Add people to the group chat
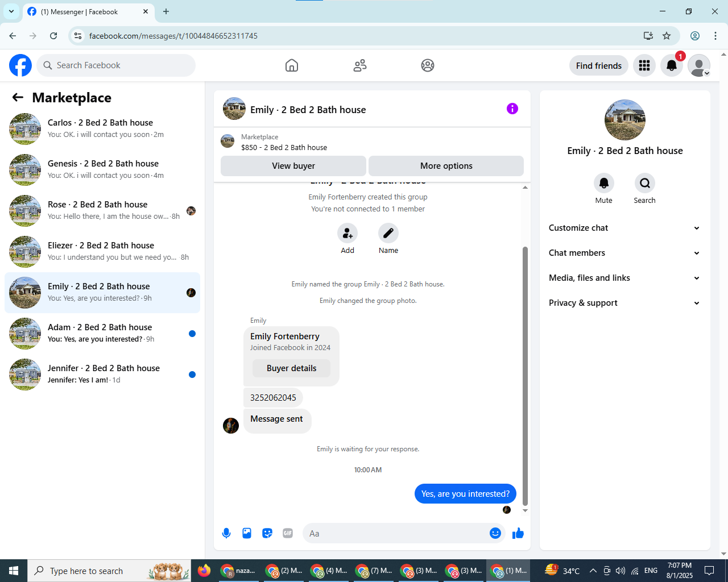Image resolution: width=728 pixels, height=582 pixels. [348, 233]
